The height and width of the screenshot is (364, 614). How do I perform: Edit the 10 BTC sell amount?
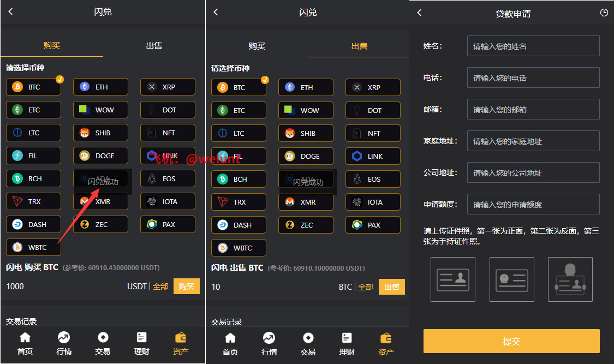pos(272,287)
